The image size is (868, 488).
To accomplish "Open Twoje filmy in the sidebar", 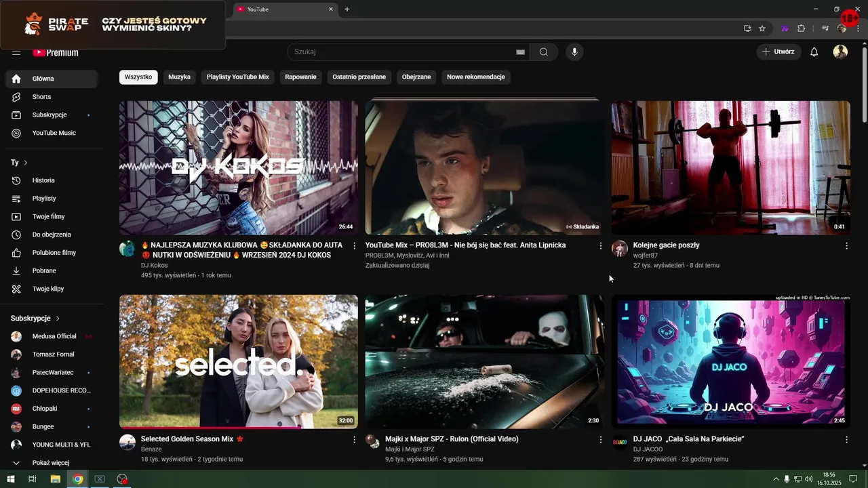I will 52,216.
